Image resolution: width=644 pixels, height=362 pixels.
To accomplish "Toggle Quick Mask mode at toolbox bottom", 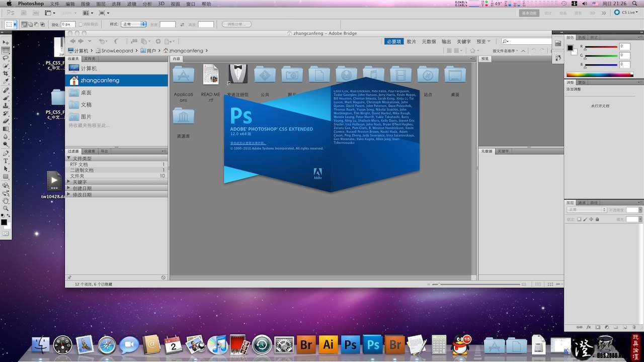I will click(x=6, y=233).
